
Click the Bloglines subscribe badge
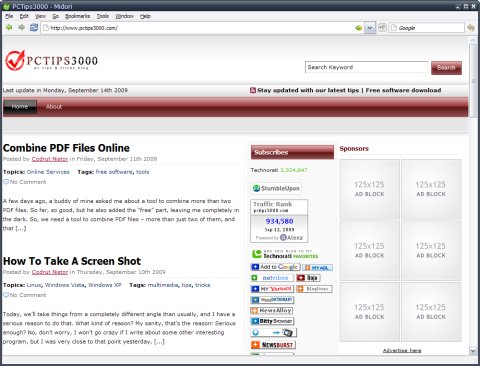pyautogui.click(x=314, y=289)
